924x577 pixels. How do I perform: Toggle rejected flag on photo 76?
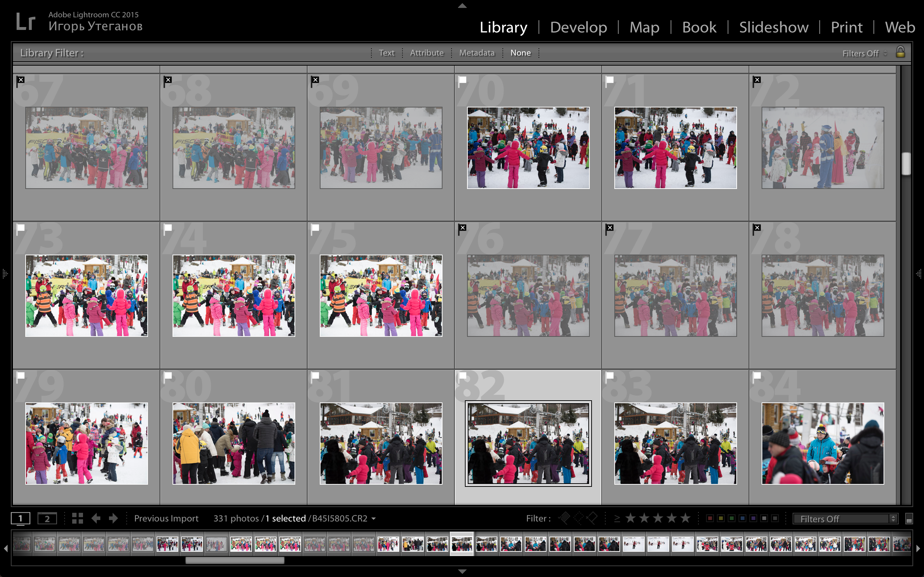click(462, 228)
